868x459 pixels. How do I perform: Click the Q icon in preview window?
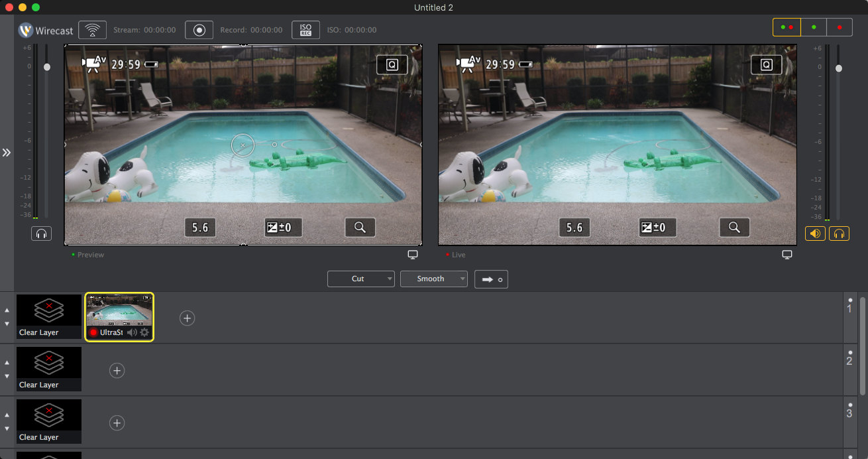click(x=392, y=64)
